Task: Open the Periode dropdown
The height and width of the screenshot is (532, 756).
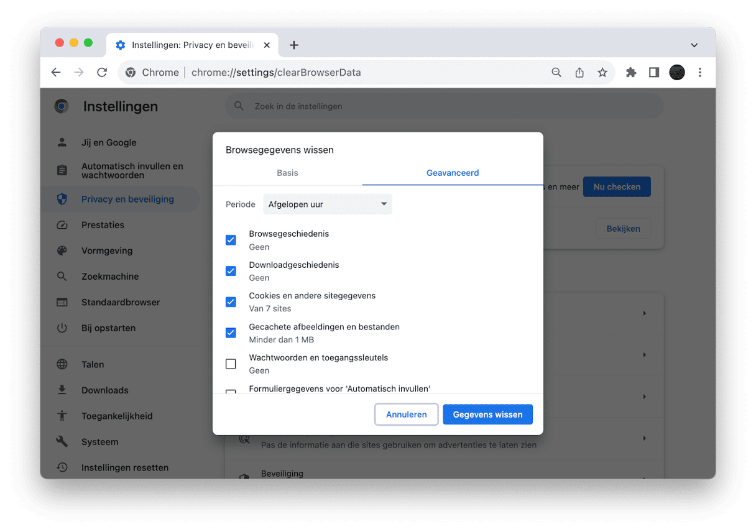Action: (x=328, y=204)
